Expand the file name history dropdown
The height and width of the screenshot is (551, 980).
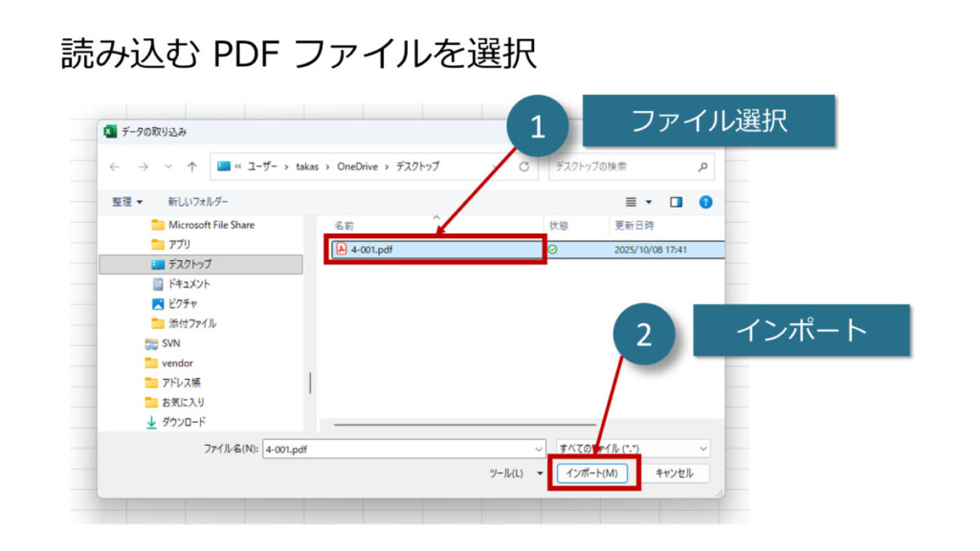(x=539, y=448)
